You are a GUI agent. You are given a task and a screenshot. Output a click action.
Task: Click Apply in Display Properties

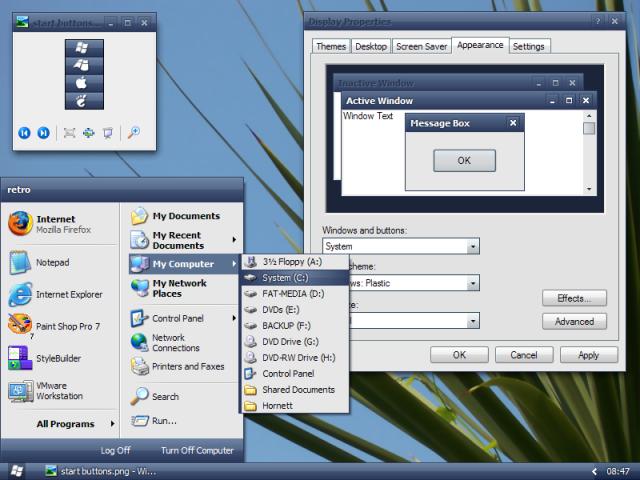[589, 355]
